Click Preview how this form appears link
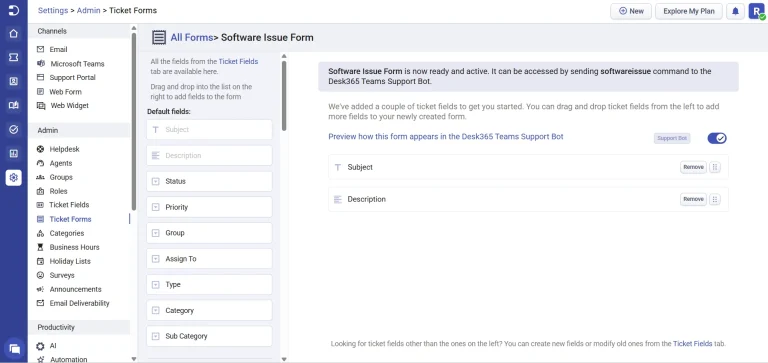This screenshot has width=768, height=363. (x=446, y=137)
